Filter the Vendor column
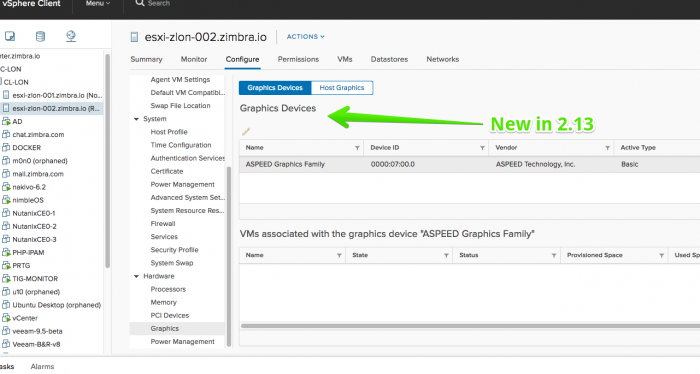 pyautogui.click(x=607, y=148)
